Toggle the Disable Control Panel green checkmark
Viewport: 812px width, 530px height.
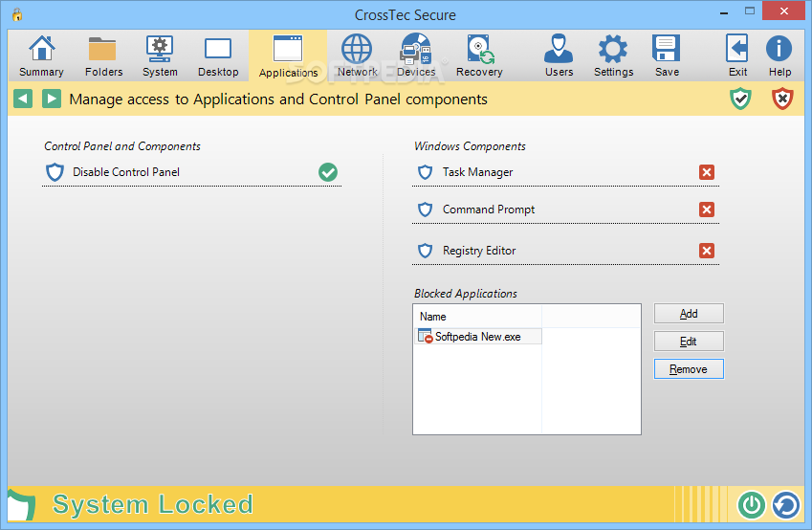328,172
